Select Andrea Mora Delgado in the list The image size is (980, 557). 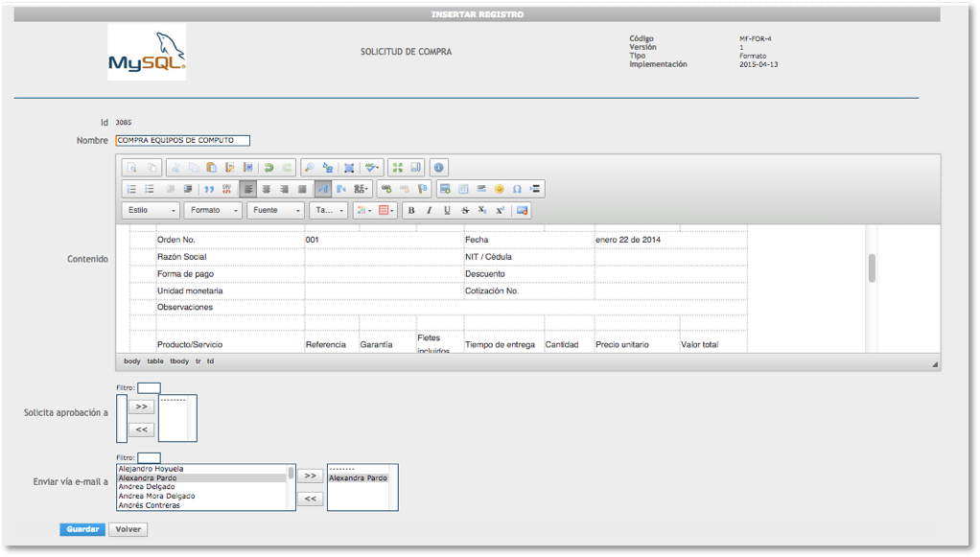pos(157,497)
